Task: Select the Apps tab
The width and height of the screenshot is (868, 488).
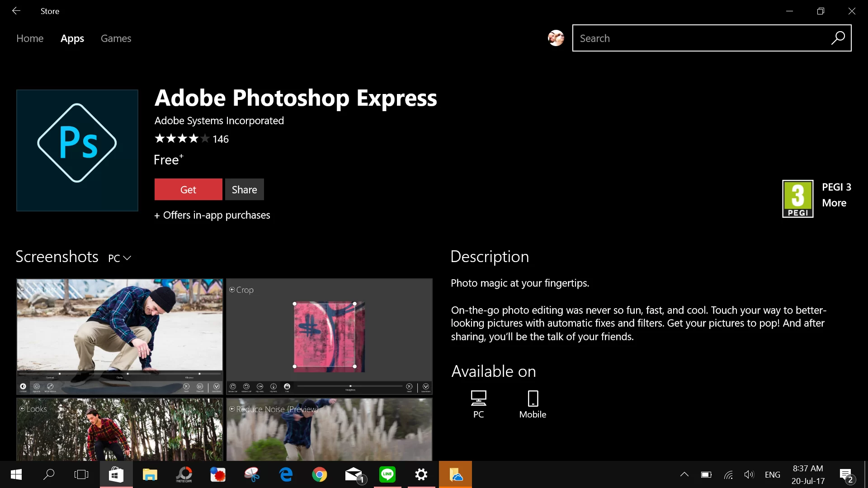Action: (x=72, y=38)
